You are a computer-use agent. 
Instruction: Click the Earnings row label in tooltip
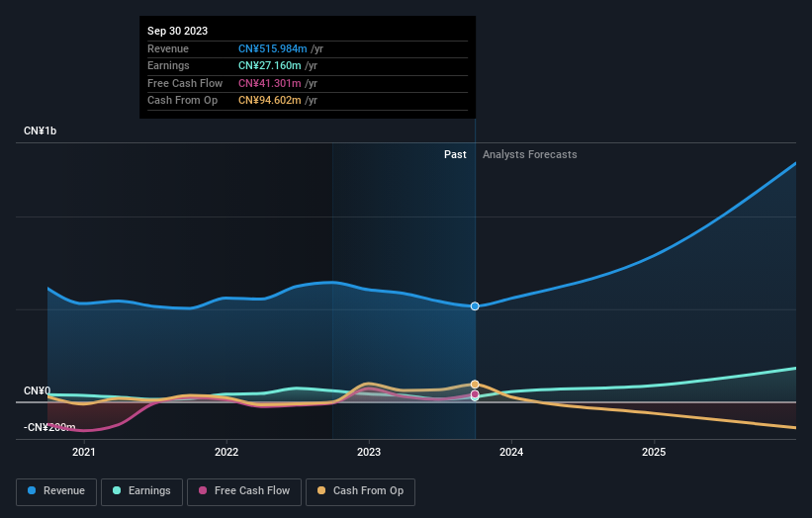168,65
